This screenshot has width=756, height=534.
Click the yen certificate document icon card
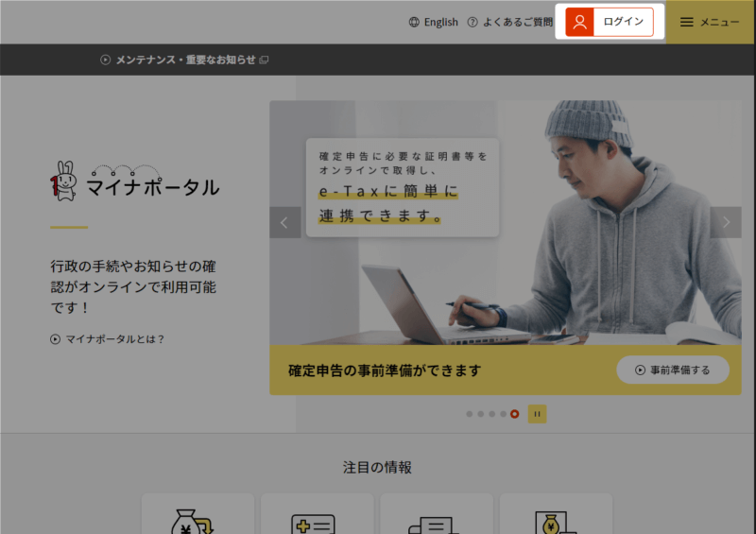pyautogui.click(x=556, y=514)
